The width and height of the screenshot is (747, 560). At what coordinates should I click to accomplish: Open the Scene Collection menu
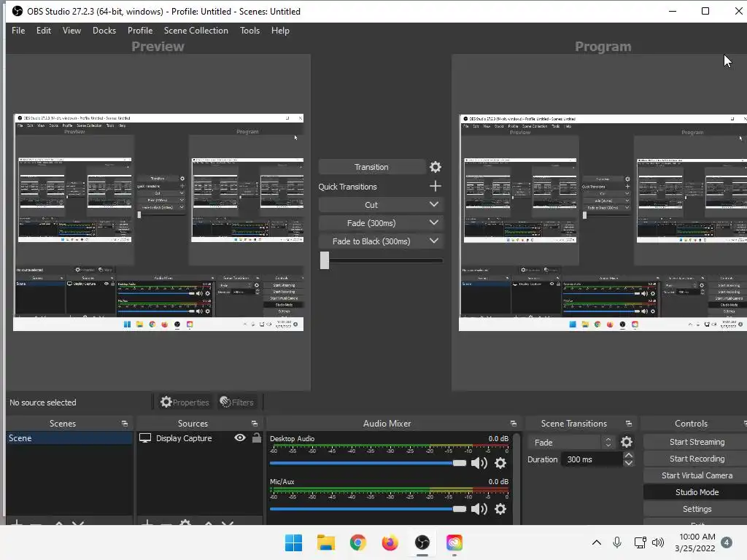coord(196,31)
